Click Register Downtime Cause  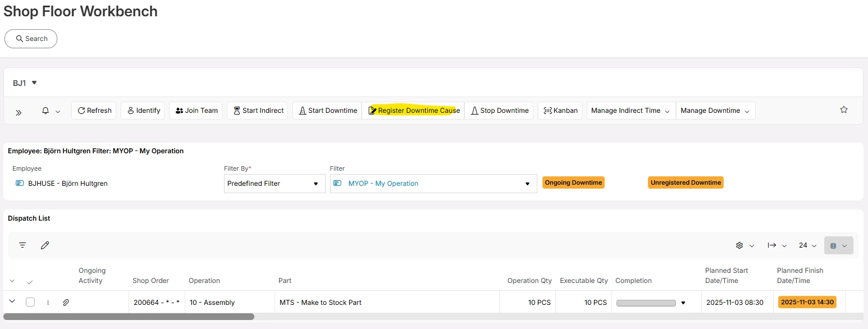click(x=414, y=111)
